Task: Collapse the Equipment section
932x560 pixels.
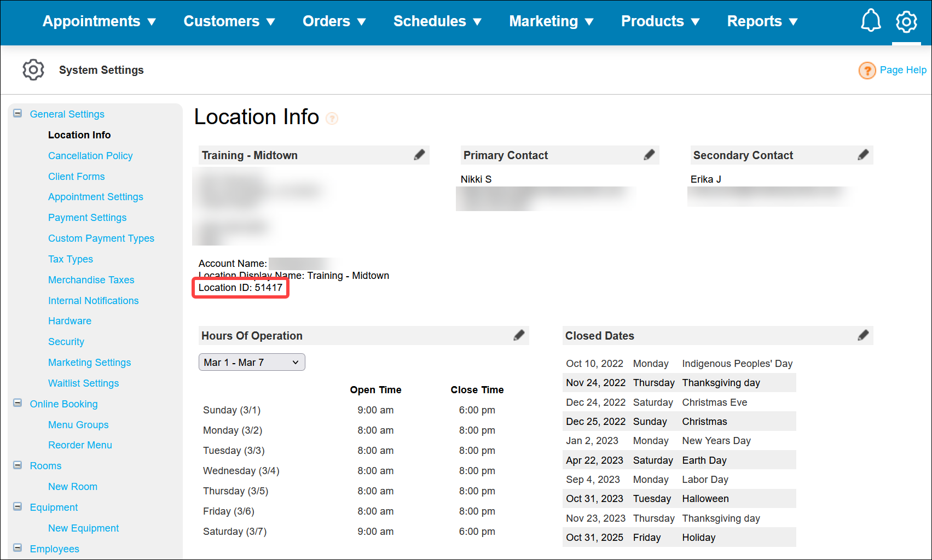Action: 18,507
